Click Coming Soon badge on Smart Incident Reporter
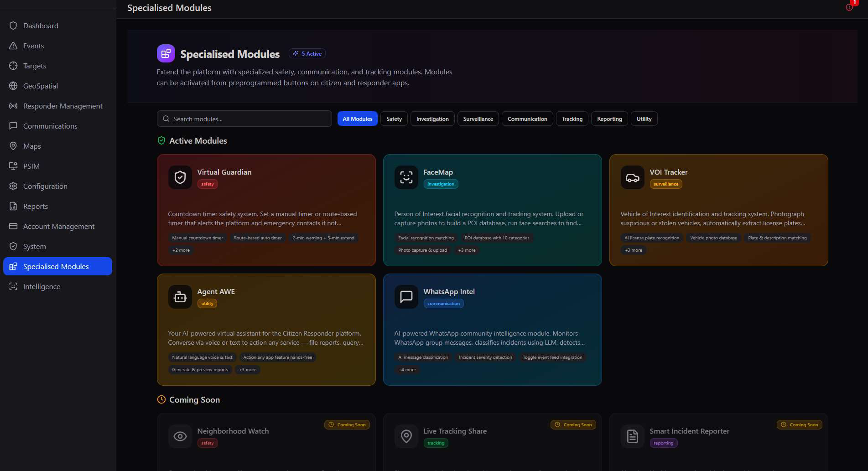Viewport: 868px width, 471px height. (800, 424)
